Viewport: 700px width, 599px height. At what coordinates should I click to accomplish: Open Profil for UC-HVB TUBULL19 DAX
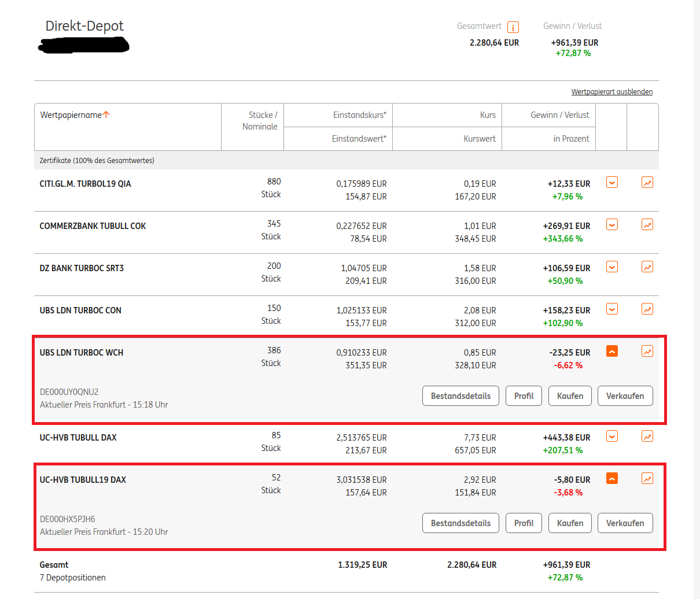pyautogui.click(x=524, y=523)
